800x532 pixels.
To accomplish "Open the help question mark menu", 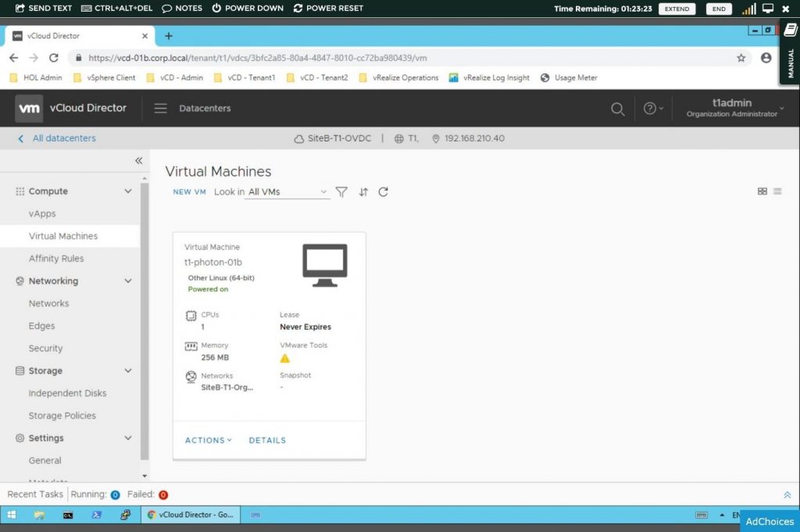I will 652,108.
